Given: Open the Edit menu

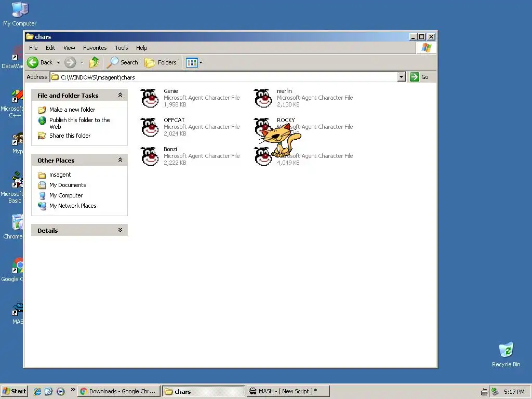Looking at the screenshot, I should [50, 48].
